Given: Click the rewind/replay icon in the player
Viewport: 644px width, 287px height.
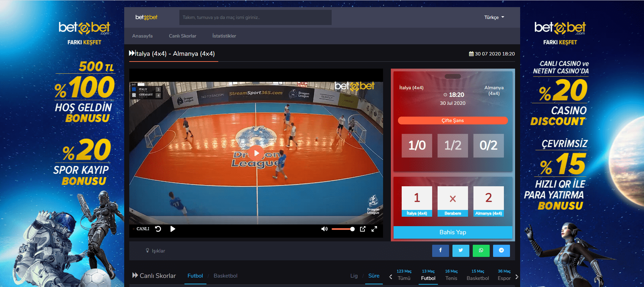Looking at the screenshot, I should click(158, 229).
